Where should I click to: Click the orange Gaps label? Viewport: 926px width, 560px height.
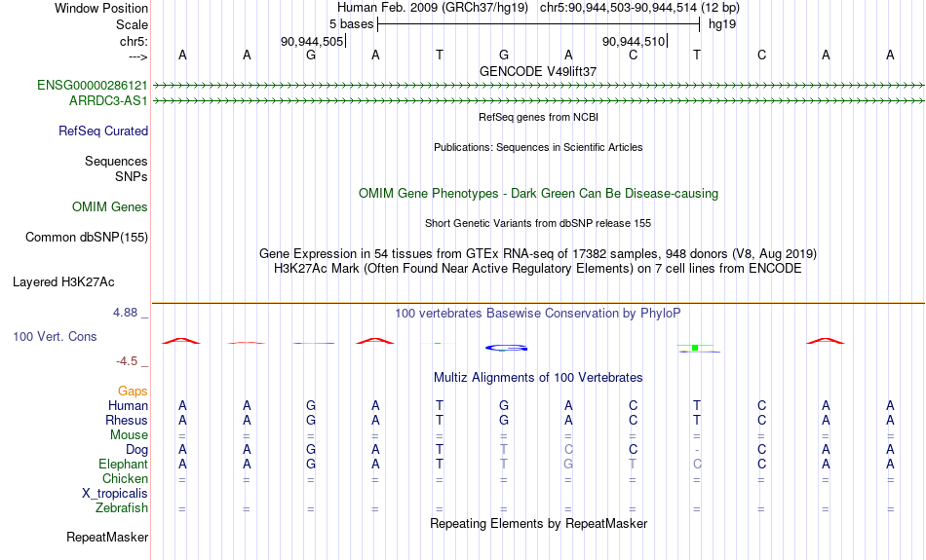[133, 392]
